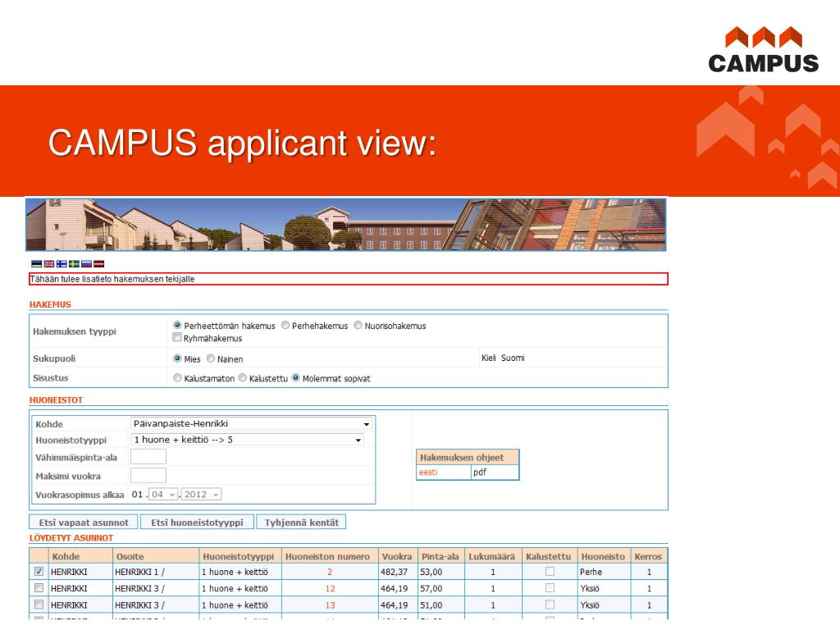Select Nuorisohakemus radio button

point(358,325)
